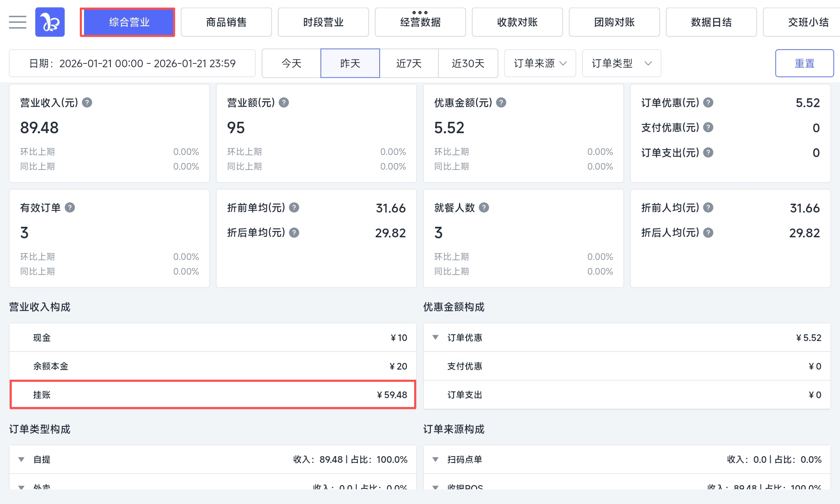Click help icon next to 营业收入(元)
840x504 pixels.
87,102
